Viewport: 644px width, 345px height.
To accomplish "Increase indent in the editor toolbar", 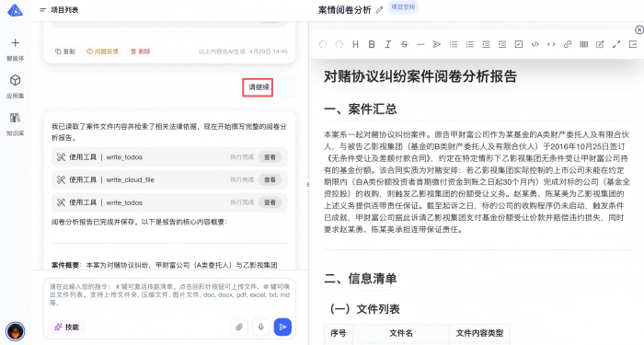I will [502, 44].
